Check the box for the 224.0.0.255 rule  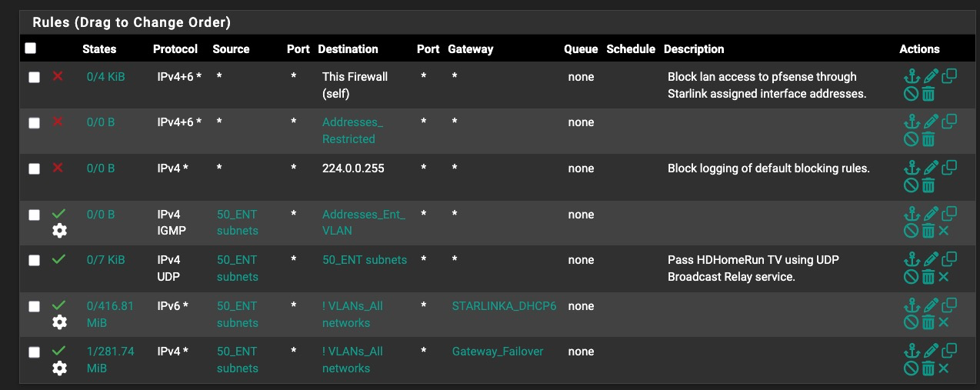34,168
